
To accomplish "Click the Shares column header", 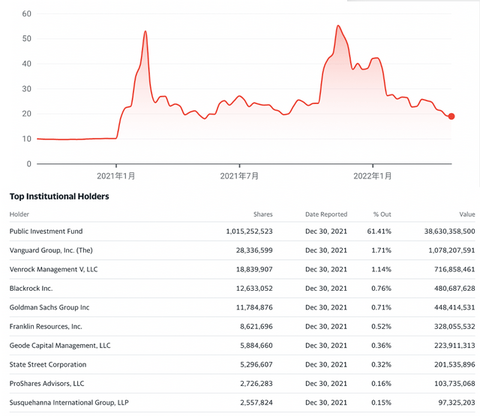I will pos(263,214).
